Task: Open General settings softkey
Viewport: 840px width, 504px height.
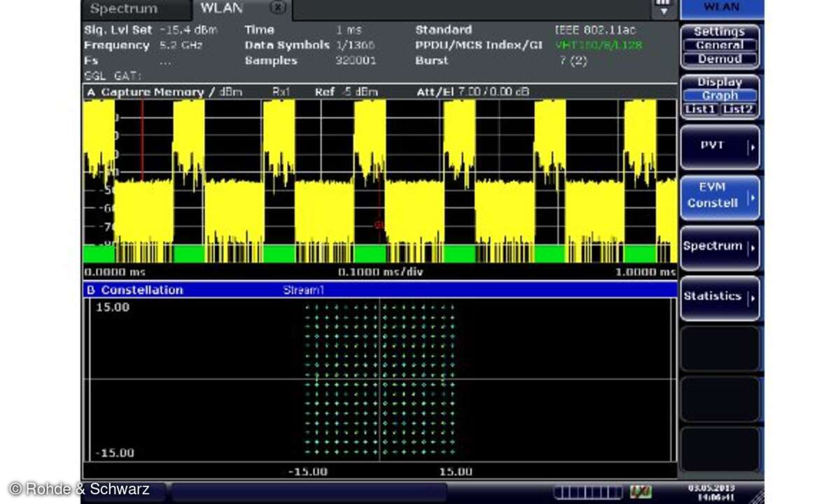Action: [720, 45]
